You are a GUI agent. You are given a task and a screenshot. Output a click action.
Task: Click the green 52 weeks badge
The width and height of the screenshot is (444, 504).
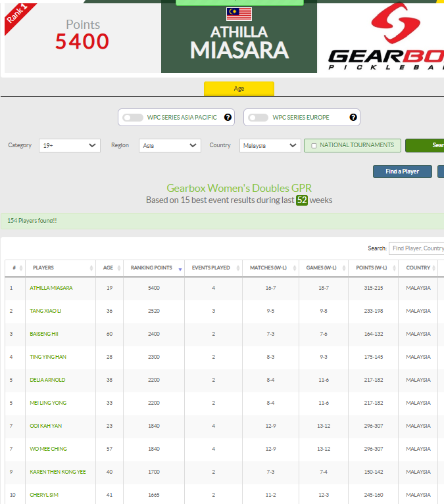pyautogui.click(x=302, y=200)
